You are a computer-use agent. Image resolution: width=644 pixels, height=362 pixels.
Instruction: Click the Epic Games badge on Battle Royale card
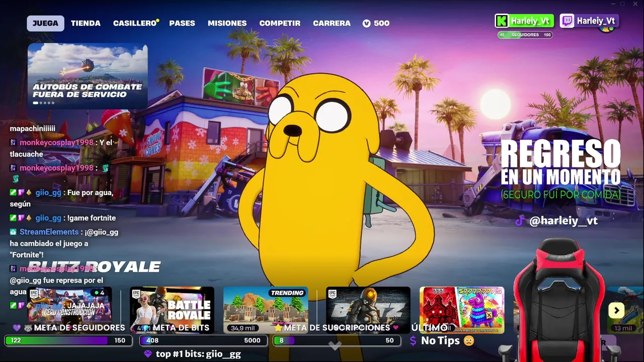tap(137, 294)
